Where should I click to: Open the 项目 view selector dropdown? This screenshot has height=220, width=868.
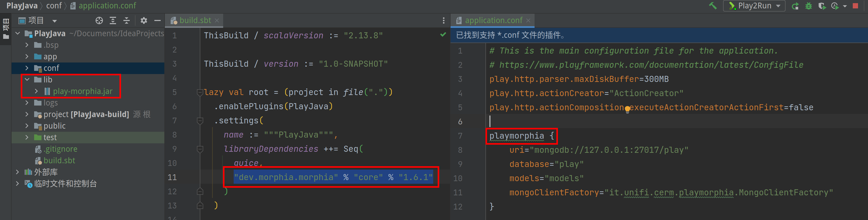point(54,21)
